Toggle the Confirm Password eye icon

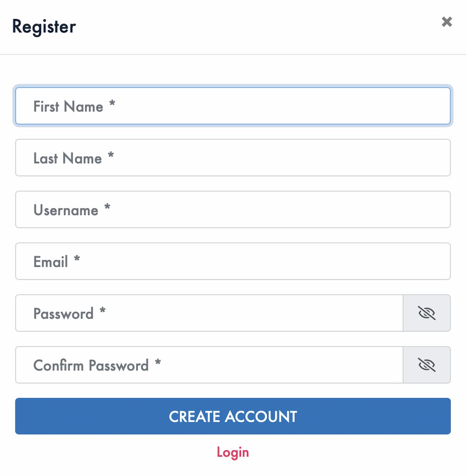click(x=426, y=365)
